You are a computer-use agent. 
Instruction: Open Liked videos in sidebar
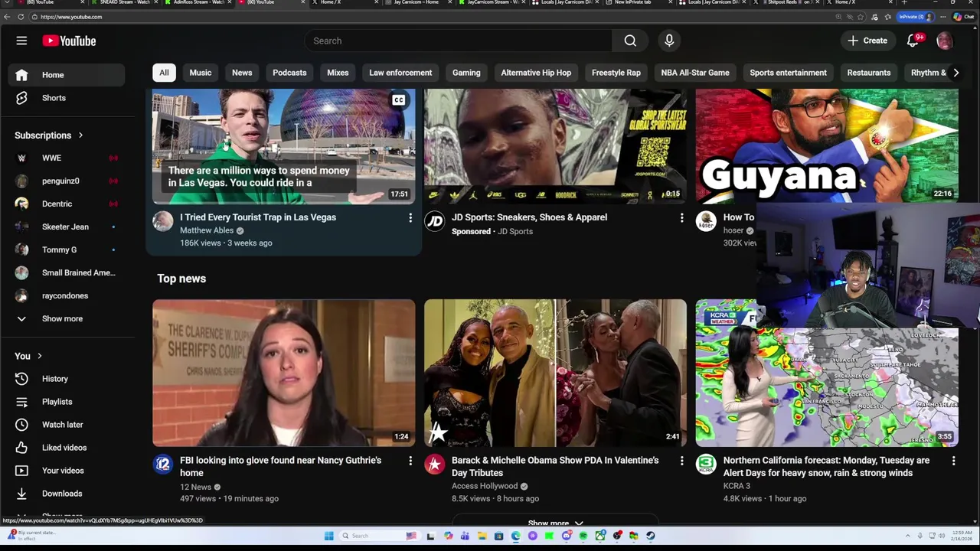pos(67,448)
